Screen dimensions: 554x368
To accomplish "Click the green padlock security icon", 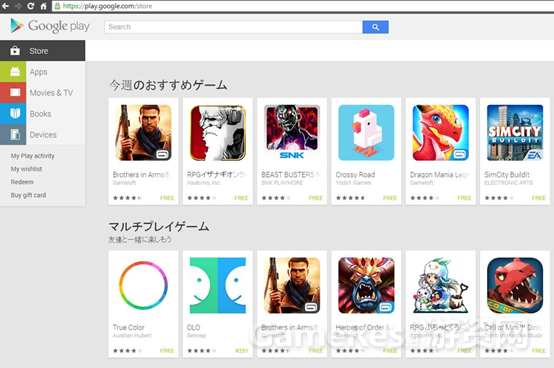I will point(57,6).
